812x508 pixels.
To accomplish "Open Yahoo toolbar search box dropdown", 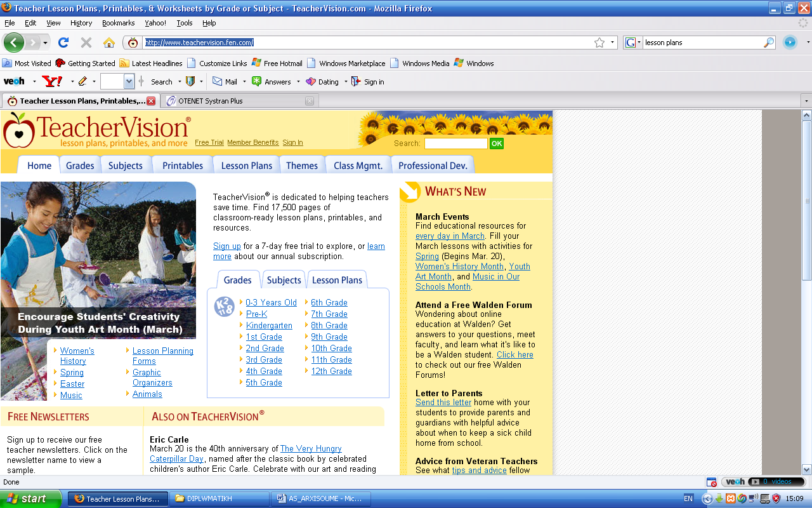I will point(129,81).
